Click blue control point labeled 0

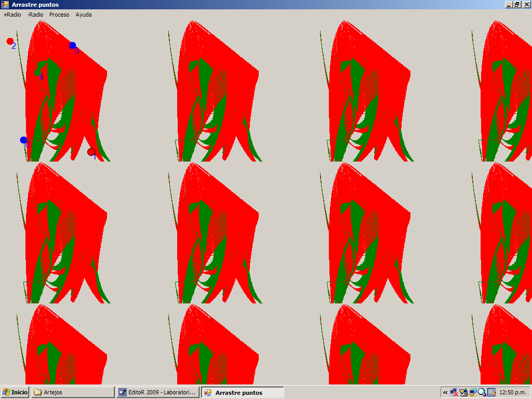23,140
